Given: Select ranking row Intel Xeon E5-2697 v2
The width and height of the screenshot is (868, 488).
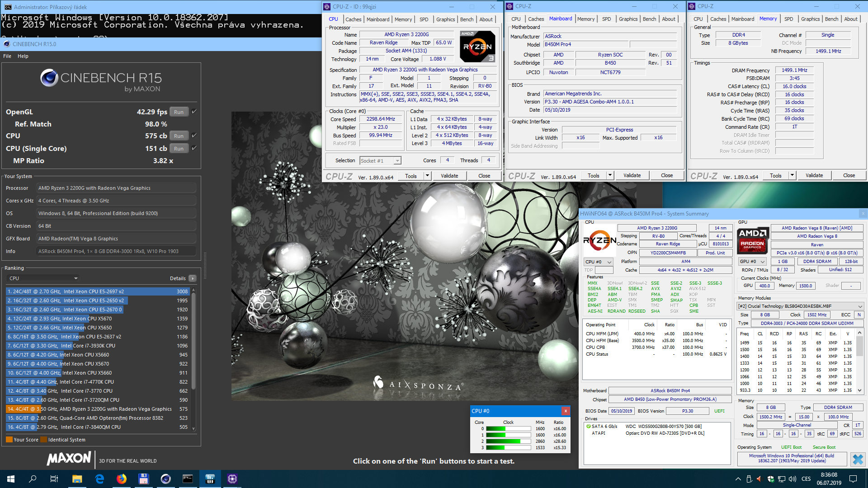Looking at the screenshot, I should tap(98, 291).
